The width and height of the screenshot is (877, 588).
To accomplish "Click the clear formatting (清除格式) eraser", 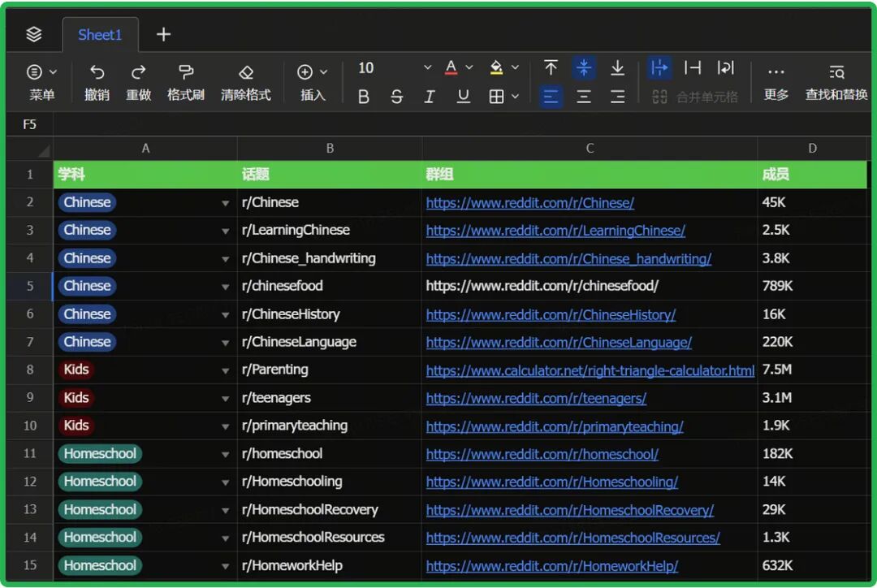I will 246,72.
